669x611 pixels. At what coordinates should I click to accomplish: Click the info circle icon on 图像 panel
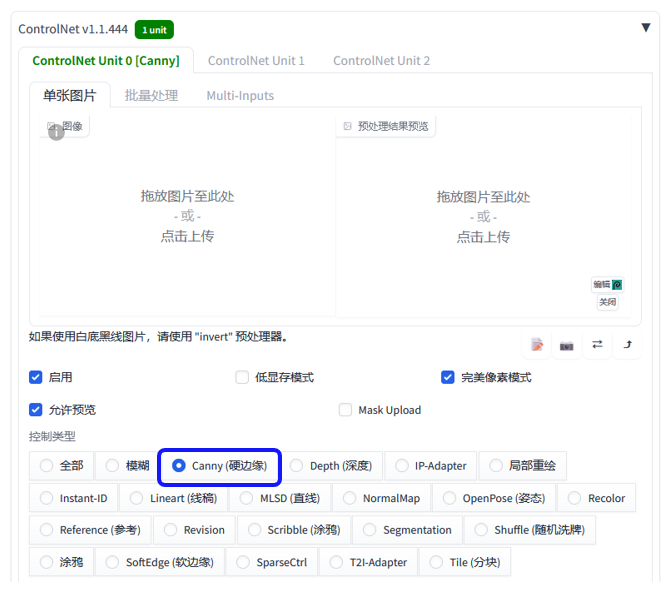(56, 133)
